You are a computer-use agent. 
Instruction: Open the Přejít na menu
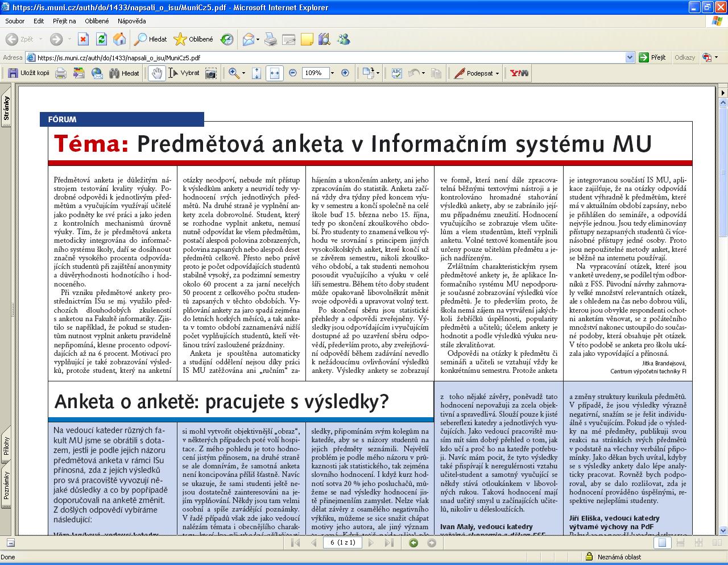click(64, 21)
